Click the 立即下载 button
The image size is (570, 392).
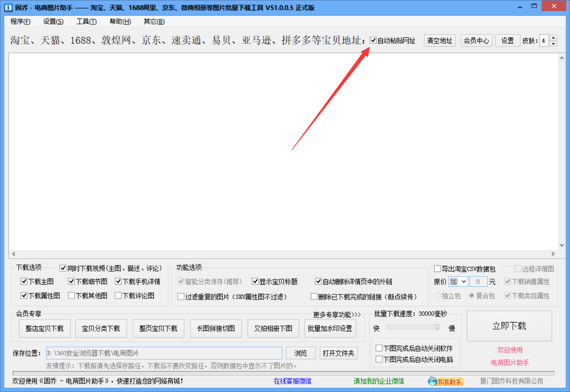click(x=509, y=326)
